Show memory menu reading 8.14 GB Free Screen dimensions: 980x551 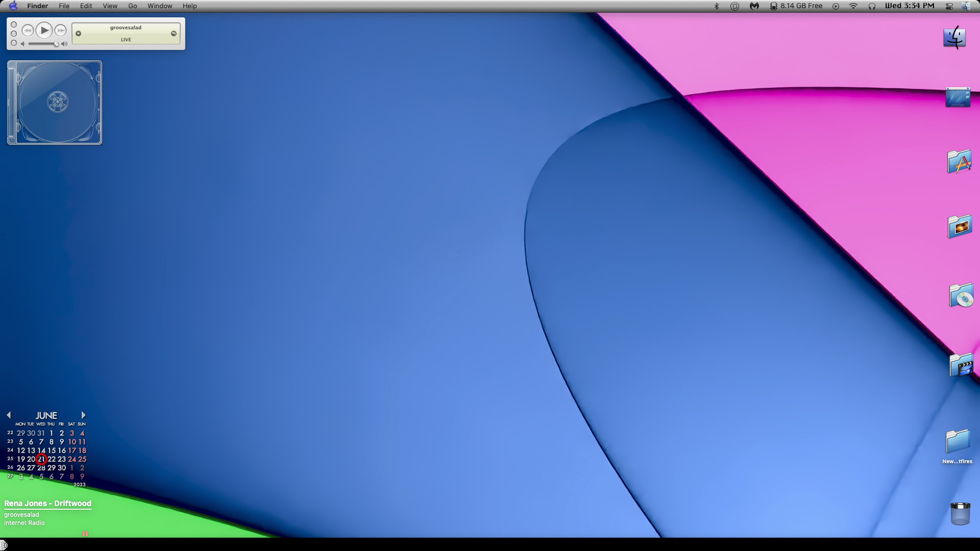coord(796,6)
